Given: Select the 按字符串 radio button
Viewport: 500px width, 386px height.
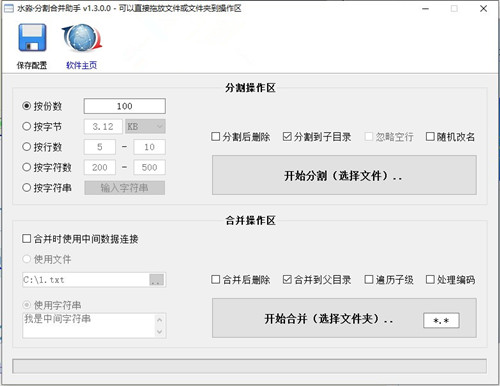Looking at the screenshot, I should click(26, 188).
